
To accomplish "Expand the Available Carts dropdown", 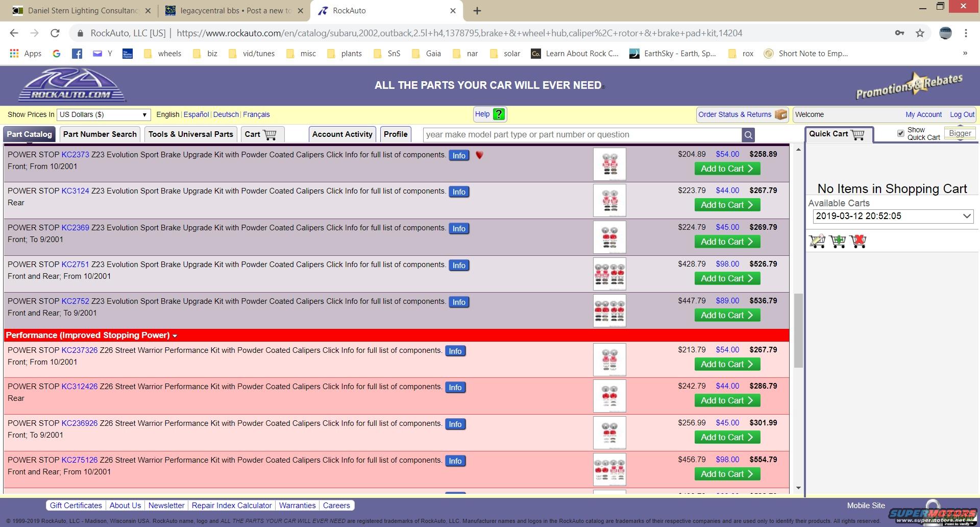I will tap(893, 216).
